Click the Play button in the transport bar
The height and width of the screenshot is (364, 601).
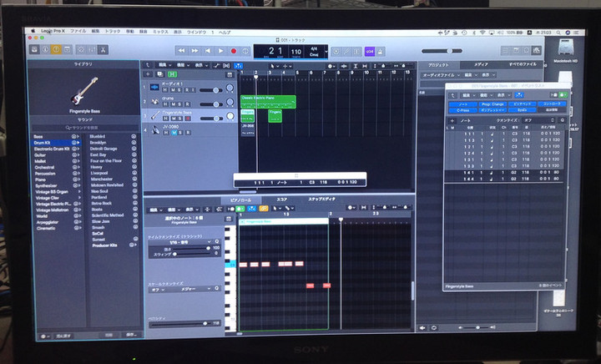pyautogui.click(x=221, y=51)
